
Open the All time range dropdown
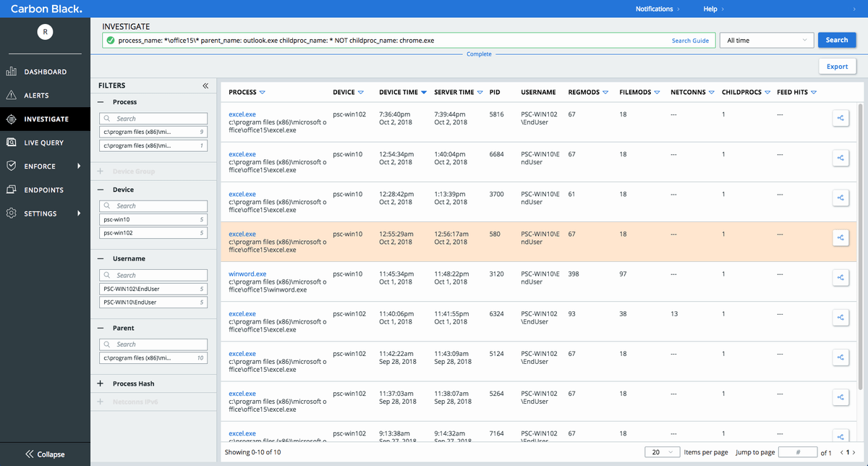[767, 41]
